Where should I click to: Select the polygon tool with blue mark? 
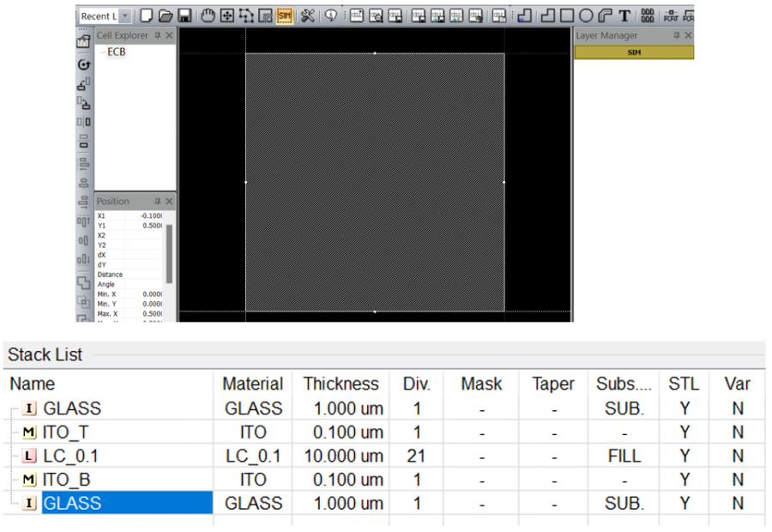[x=524, y=15]
